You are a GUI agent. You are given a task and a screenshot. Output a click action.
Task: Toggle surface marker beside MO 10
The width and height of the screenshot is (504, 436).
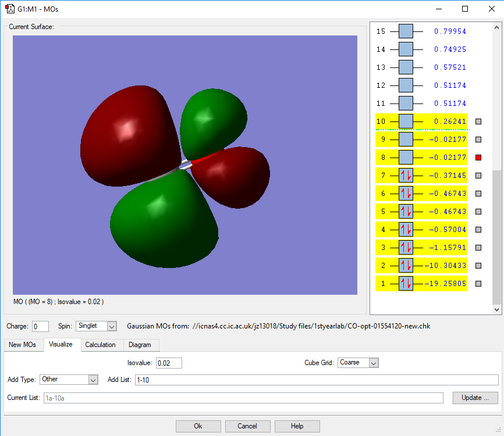pos(478,121)
